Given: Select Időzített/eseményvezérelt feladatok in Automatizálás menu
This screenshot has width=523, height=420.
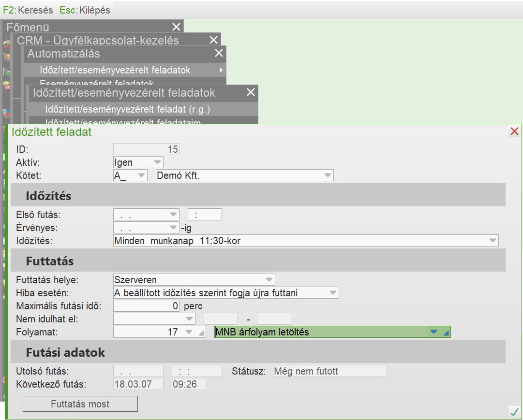Looking at the screenshot, I should click(125, 70).
